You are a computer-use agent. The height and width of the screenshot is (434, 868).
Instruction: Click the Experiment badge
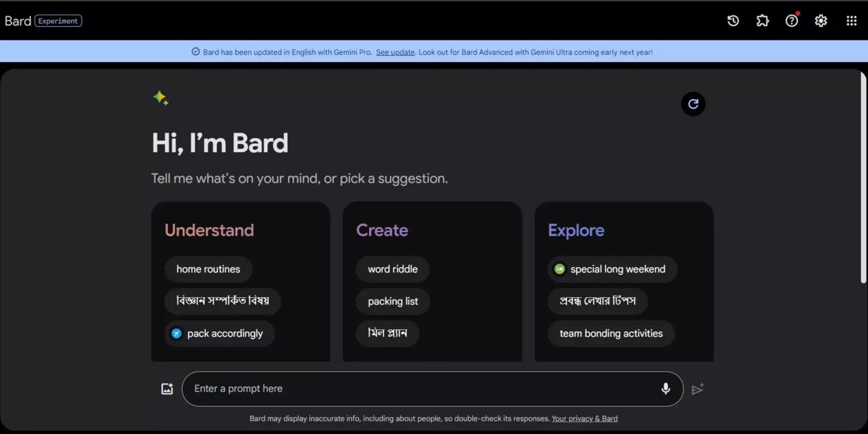point(58,20)
